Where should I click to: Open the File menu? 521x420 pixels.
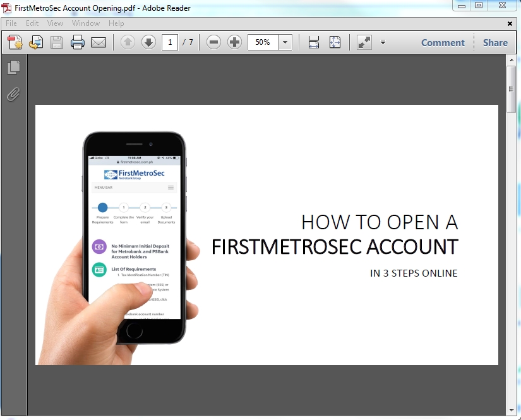pos(11,23)
